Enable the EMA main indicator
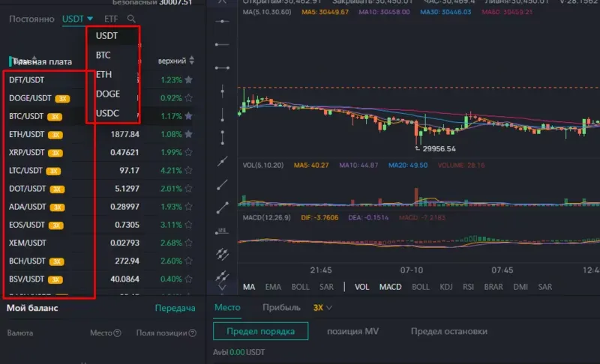The height and width of the screenshot is (364, 600). [x=273, y=287]
